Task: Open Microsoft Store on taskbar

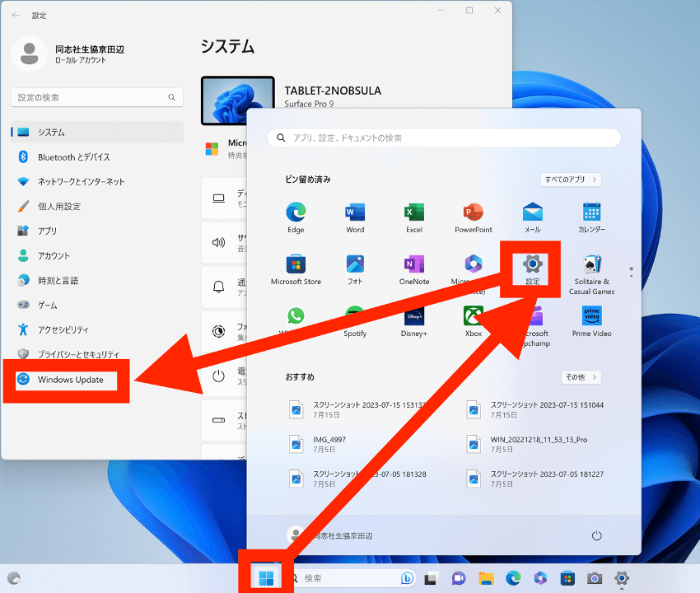Action: point(567,578)
